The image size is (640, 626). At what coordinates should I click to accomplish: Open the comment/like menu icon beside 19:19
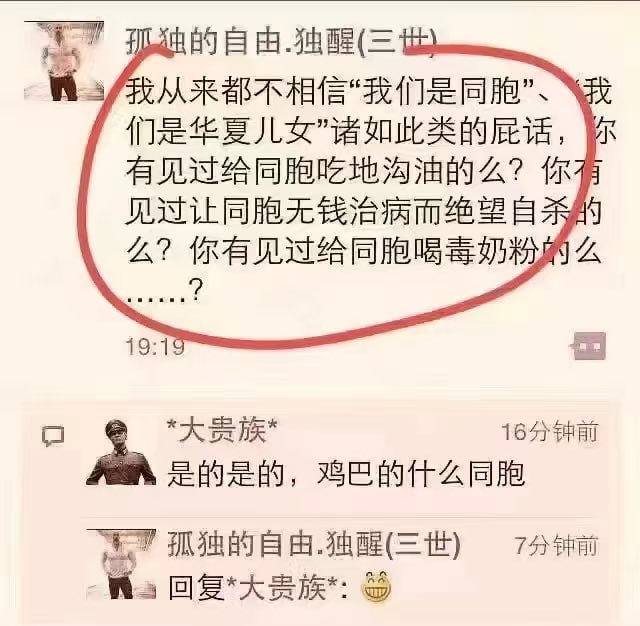[590, 346]
